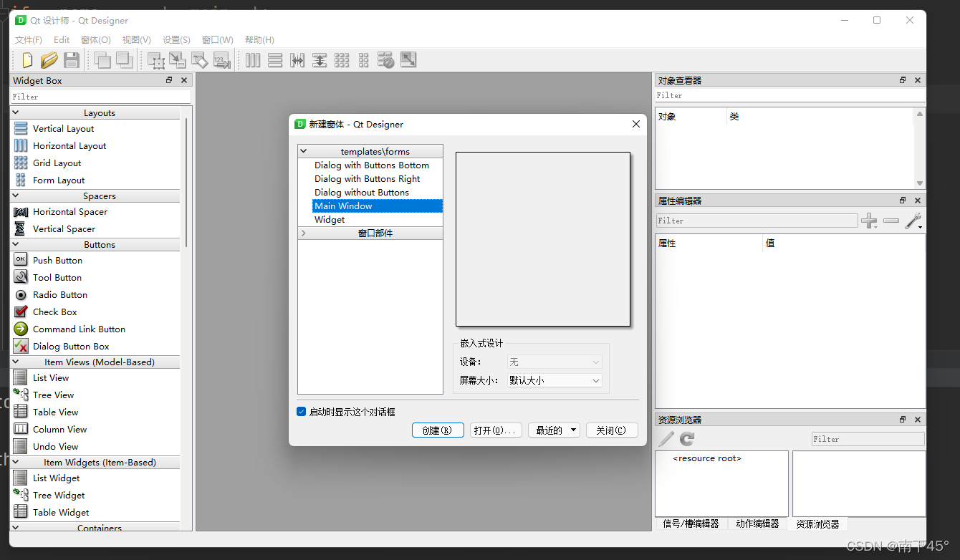This screenshot has height=560, width=960.
Task: Click the 创建(R) button
Action: click(438, 430)
